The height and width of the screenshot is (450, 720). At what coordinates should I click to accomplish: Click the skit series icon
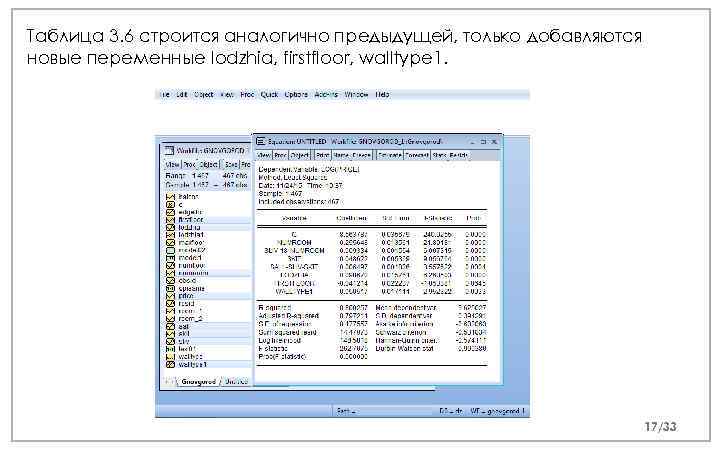(170, 334)
